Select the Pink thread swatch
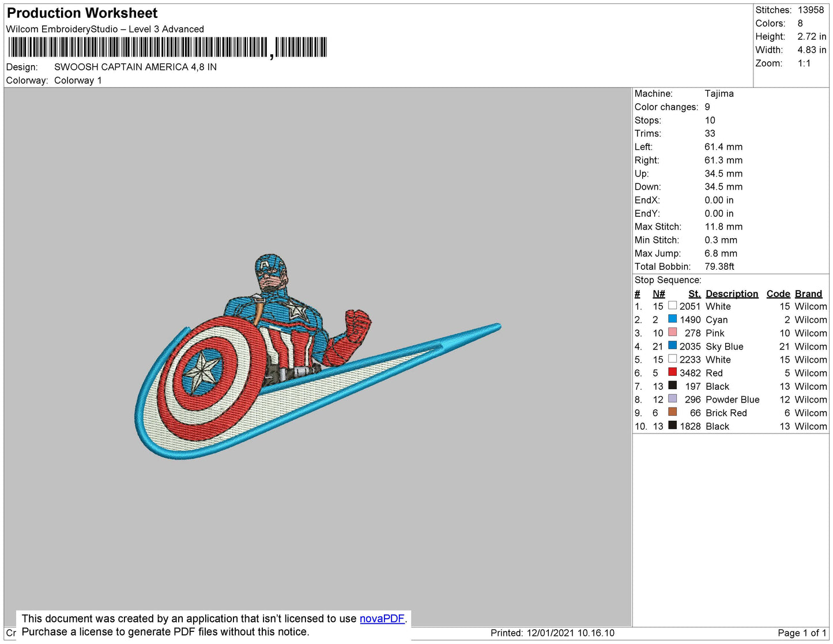 672,332
